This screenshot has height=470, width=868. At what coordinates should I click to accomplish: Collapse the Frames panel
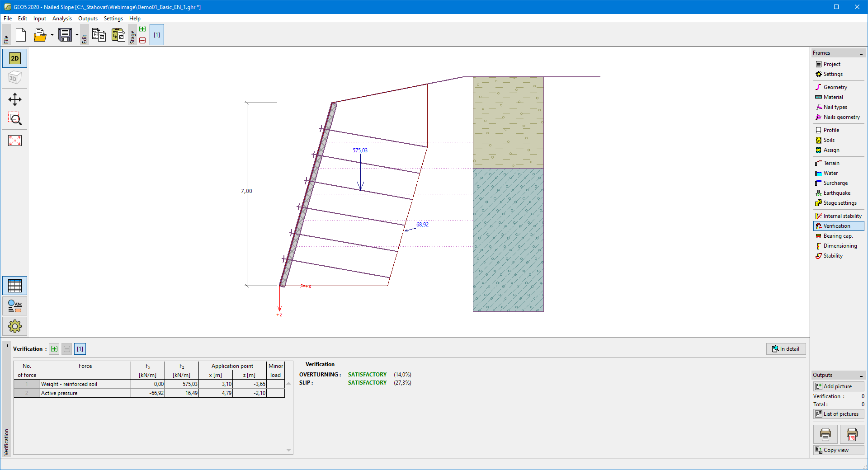[x=861, y=53]
